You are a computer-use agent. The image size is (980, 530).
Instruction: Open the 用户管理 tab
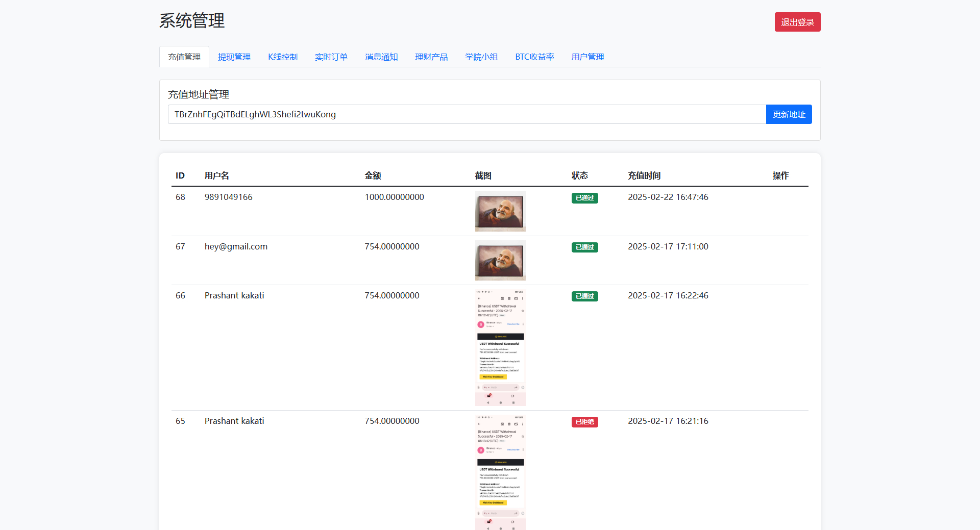[x=587, y=57]
